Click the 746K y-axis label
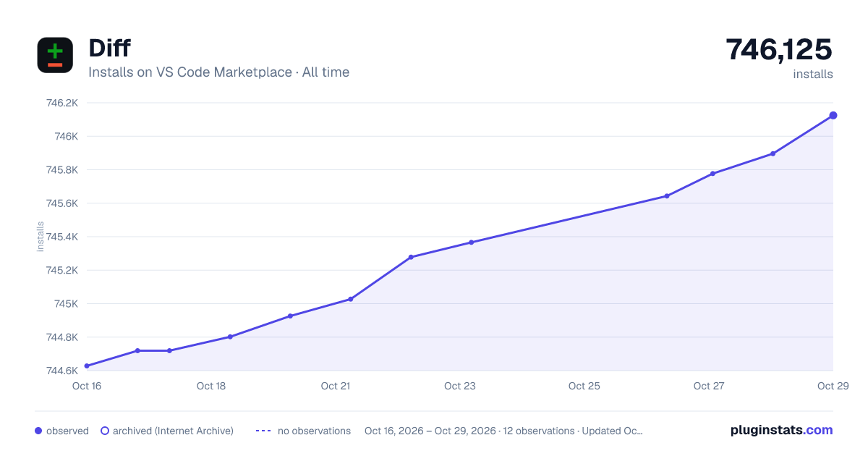The image size is (868, 456). (67, 136)
